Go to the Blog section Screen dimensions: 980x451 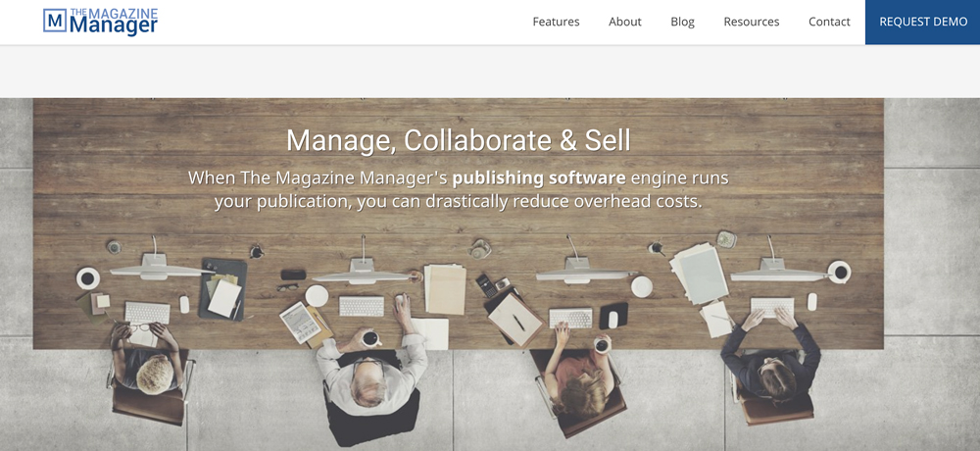pyautogui.click(x=682, y=22)
